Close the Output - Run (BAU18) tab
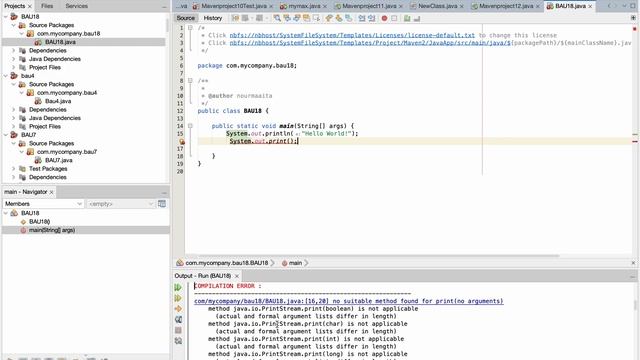 [236, 276]
